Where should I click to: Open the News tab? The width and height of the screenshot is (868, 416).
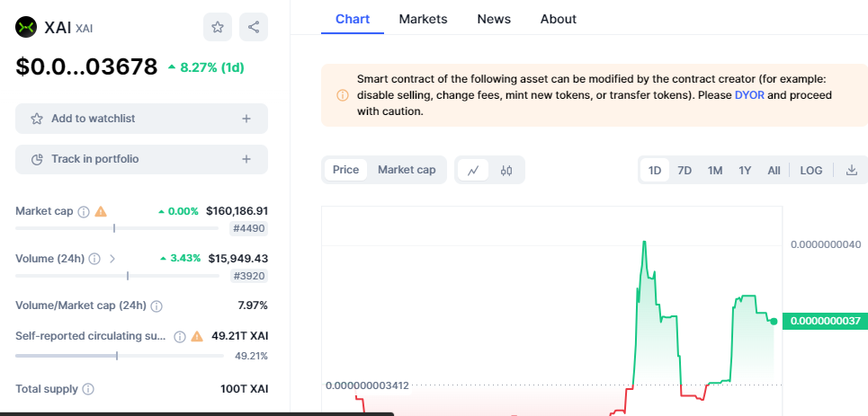pos(494,19)
